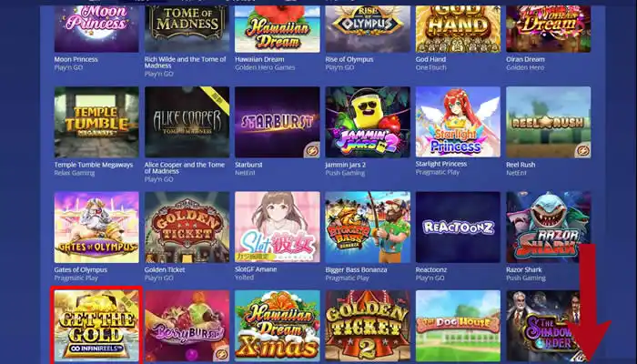Click the Temple Tumble Megaways title link
Image resolution: width=637 pixels, height=364 pixels.
pos(94,165)
